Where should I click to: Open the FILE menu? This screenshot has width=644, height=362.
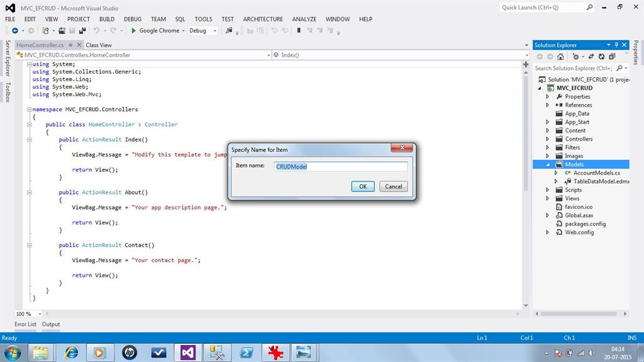10,19
